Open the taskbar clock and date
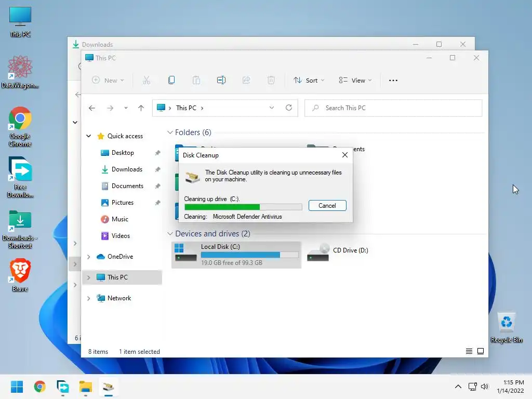Image resolution: width=532 pixels, height=399 pixels. coord(510,387)
